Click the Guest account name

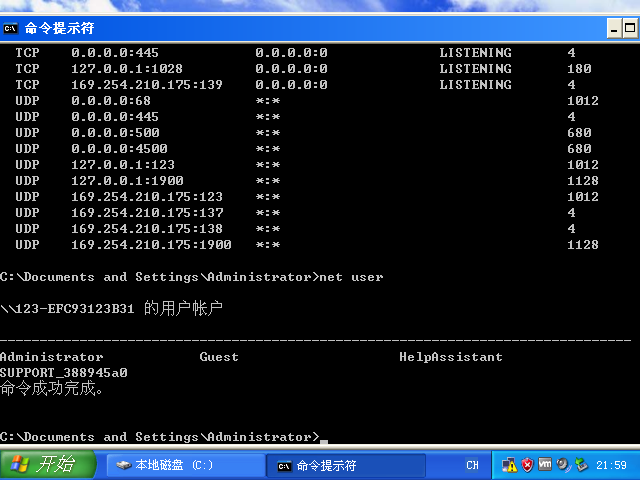(219, 357)
